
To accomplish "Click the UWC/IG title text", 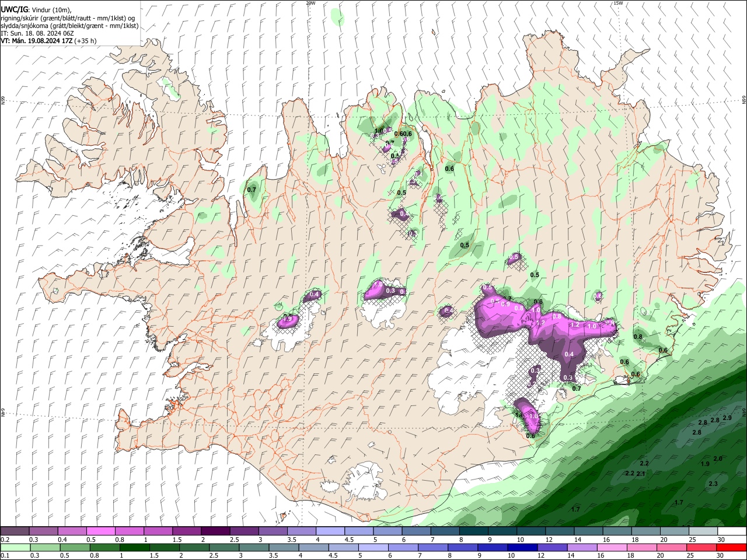I will [13, 10].
